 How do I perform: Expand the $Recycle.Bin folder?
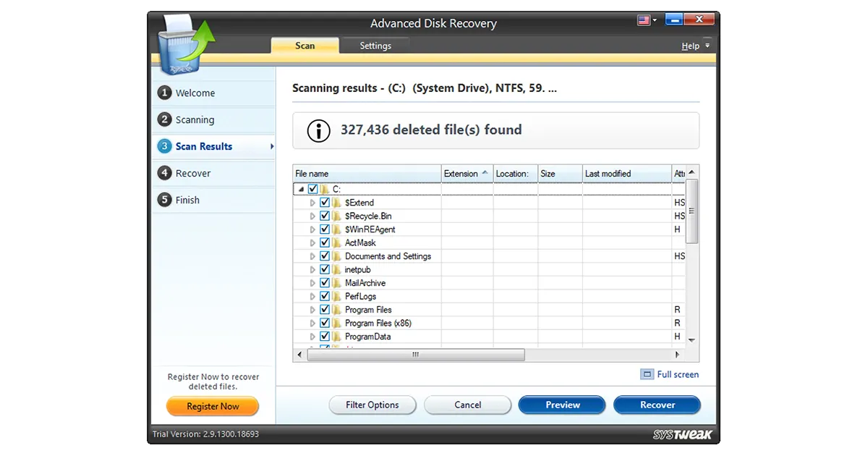click(312, 216)
